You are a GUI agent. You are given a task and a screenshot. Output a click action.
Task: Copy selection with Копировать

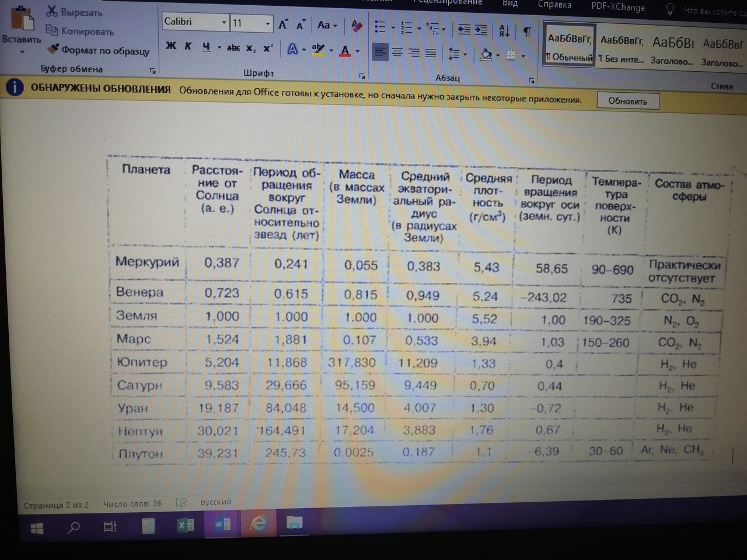tap(80, 31)
